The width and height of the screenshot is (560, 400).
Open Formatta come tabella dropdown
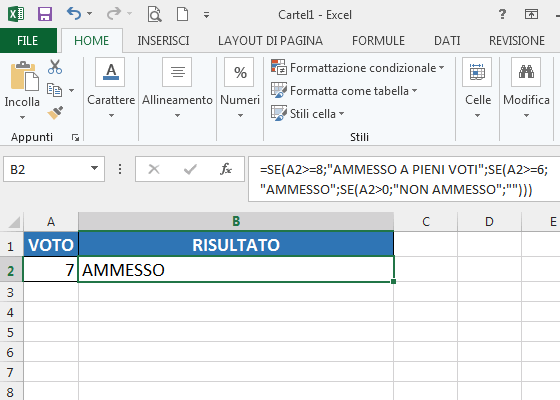[344, 91]
